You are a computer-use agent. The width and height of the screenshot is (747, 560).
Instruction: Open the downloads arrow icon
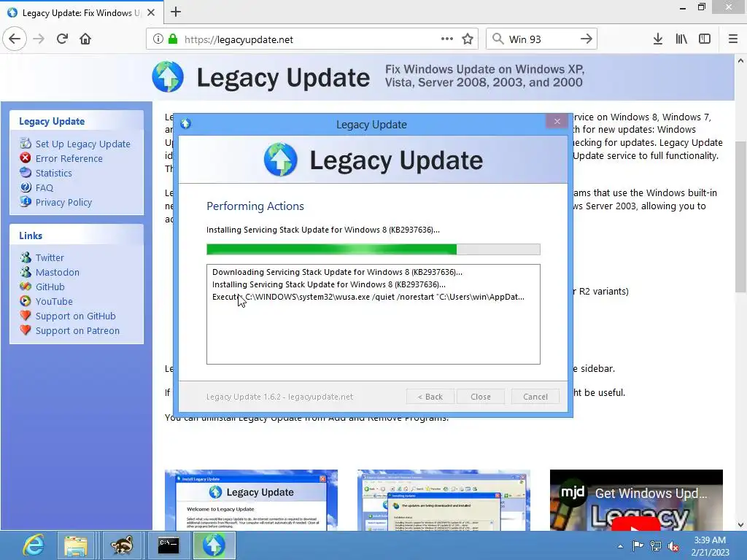point(658,39)
